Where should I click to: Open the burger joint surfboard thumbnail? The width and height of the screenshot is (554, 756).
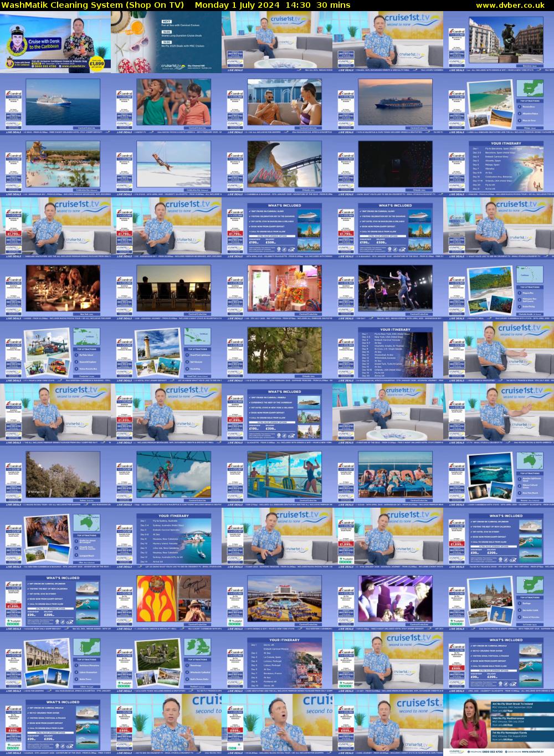point(166,601)
